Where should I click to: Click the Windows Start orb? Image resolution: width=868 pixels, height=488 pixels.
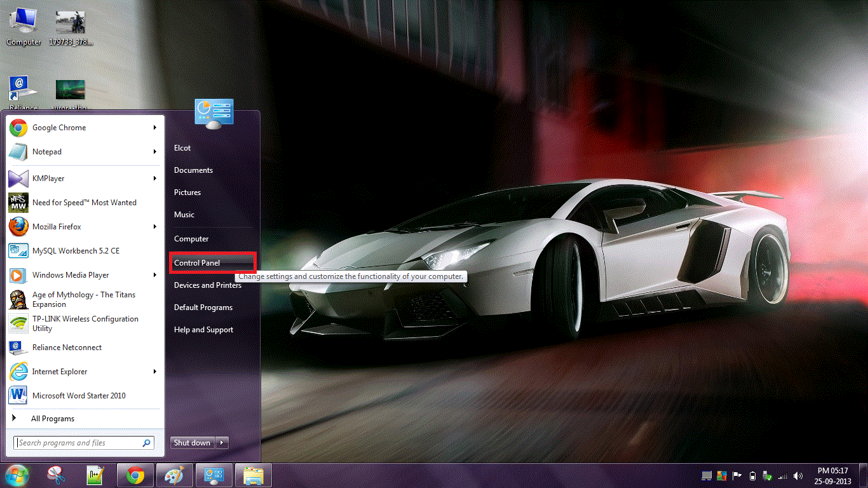pos(17,475)
